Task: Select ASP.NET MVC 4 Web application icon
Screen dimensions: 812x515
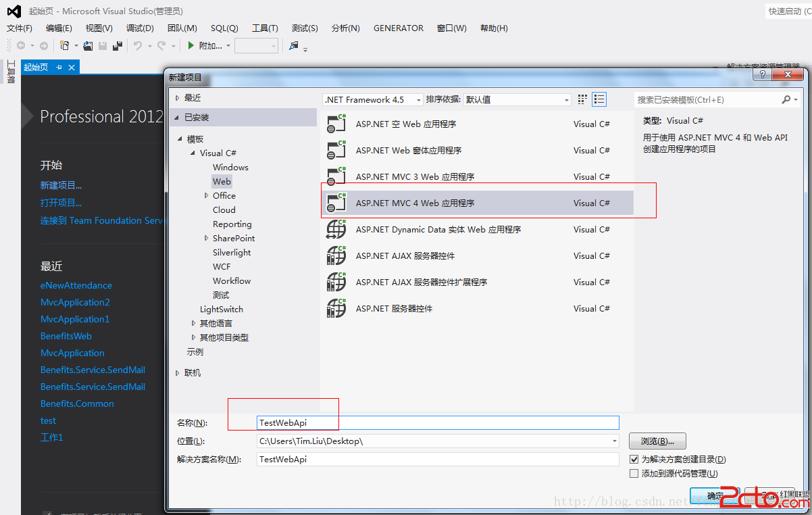Action: coord(336,203)
